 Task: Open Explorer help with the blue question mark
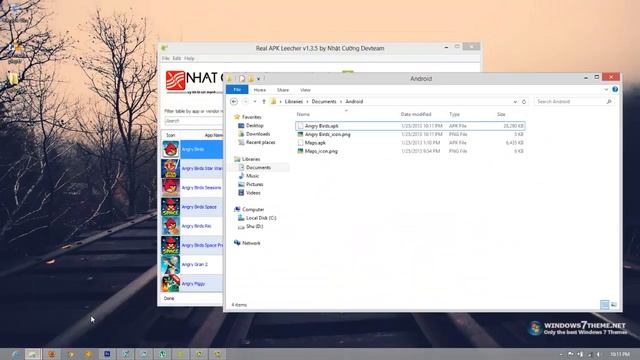click(615, 89)
